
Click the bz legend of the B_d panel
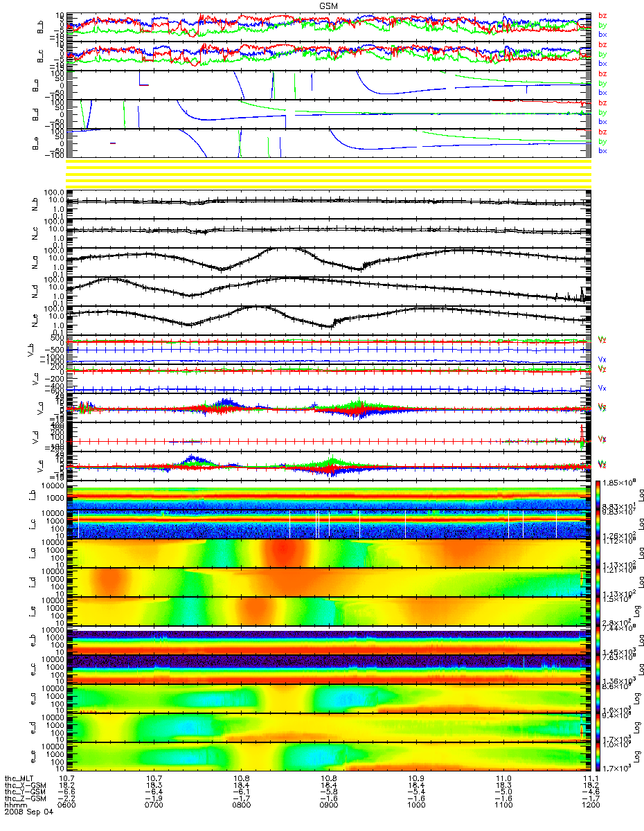click(x=602, y=102)
